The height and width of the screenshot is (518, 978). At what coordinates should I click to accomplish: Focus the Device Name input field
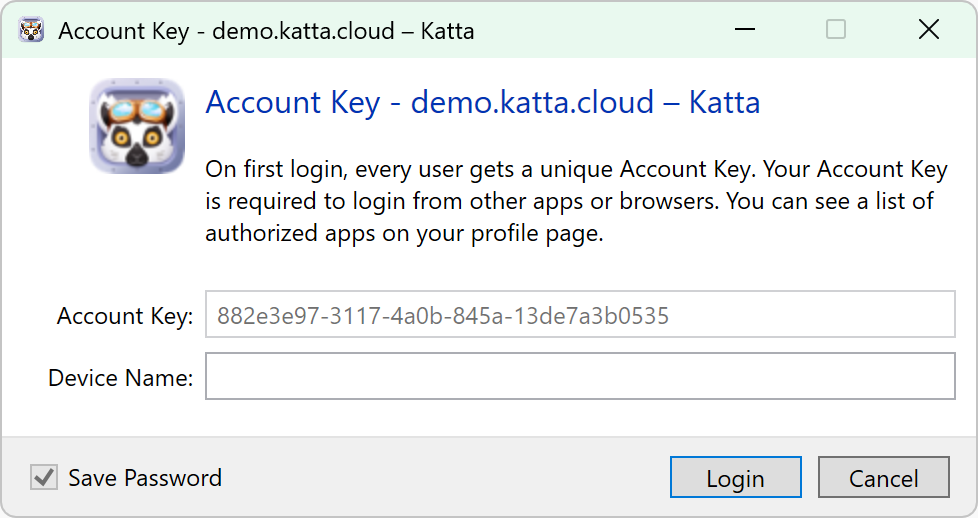click(x=580, y=376)
